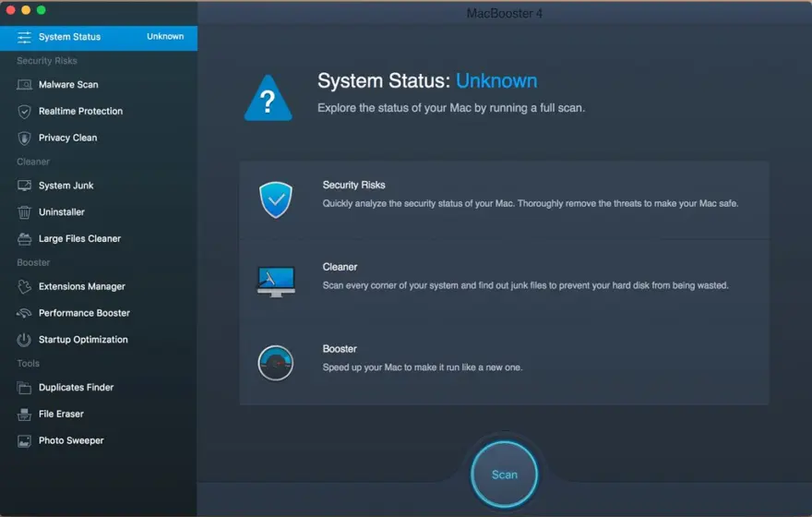Click the Duplicates Finder folder icon
Screen dimensions: 812x517
(24, 388)
